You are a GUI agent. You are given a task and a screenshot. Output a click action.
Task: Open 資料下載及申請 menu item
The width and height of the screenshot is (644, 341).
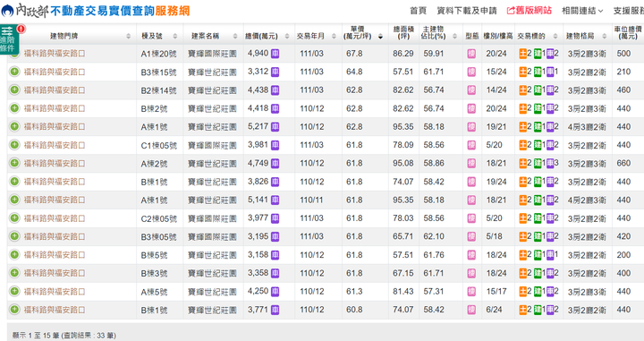point(467,11)
